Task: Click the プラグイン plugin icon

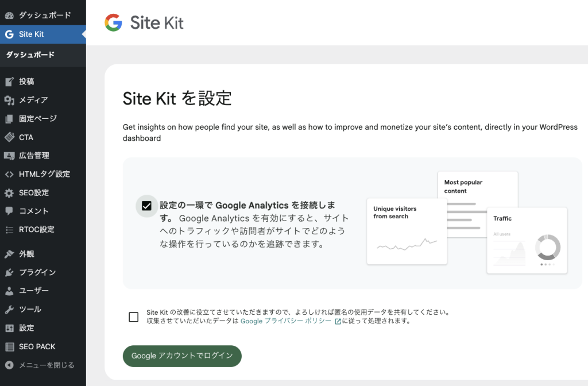Action: [9, 272]
